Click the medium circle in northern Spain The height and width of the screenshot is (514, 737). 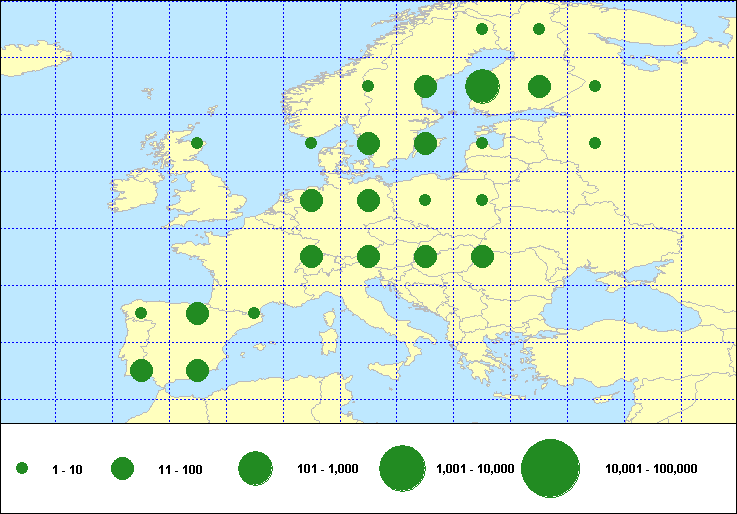(197, 314)
